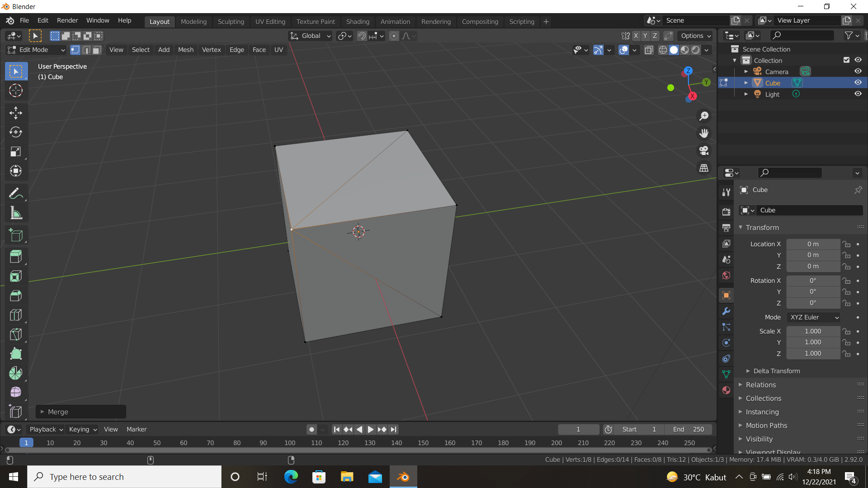Hide the Light object in outliner
This screenshot has height=488, width=868.
[858, 94]
